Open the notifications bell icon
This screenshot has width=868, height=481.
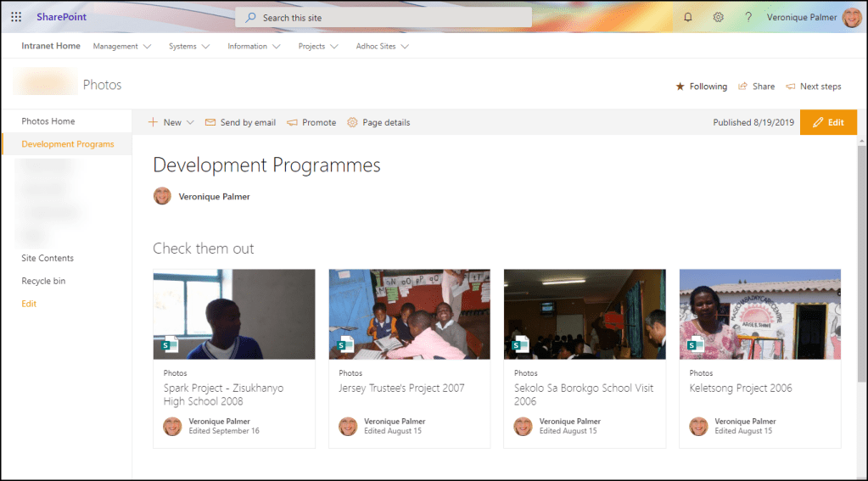click(688, 17)
